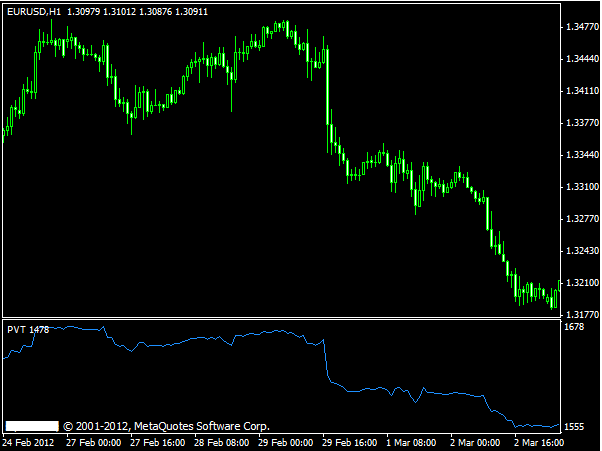Click the 1.34110 price axis label
The image size is (602, 451).
click(x=582, y=91)
